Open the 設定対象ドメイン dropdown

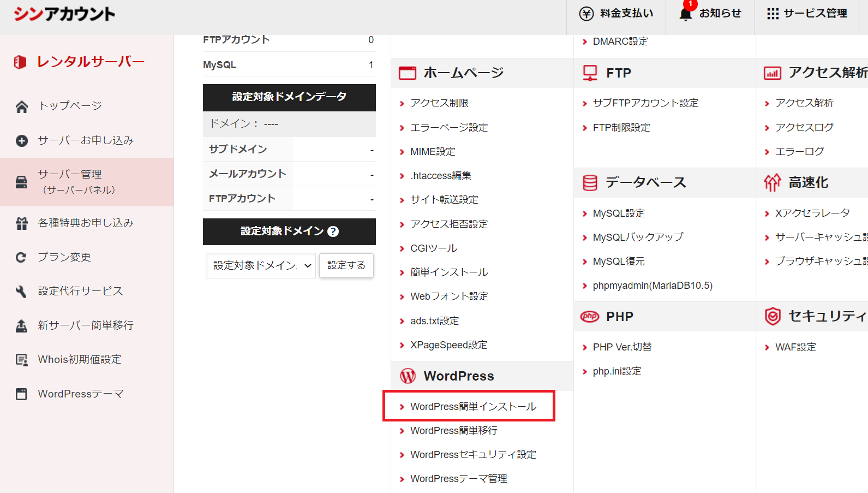click(261, 266)
